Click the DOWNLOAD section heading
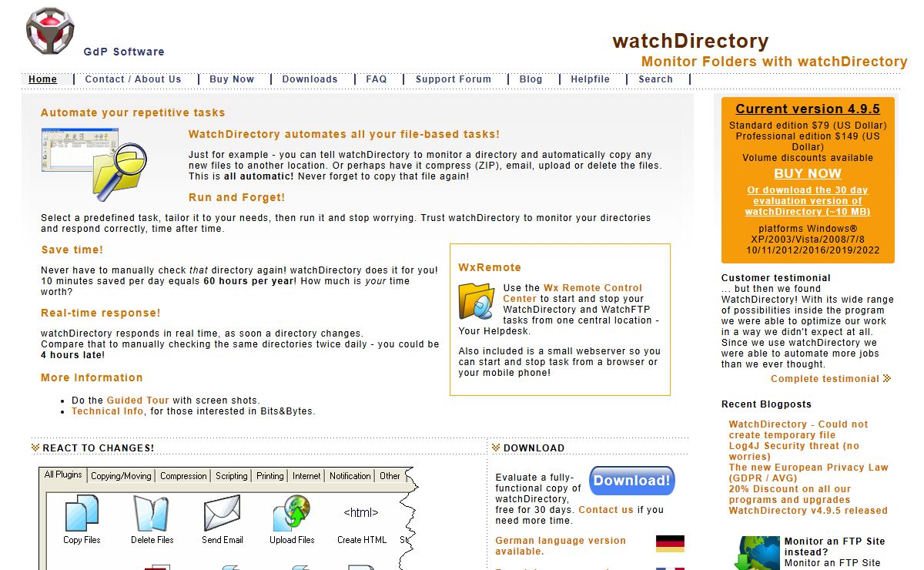The width and height of the screenshot is (924, 570). pos(534,448)
